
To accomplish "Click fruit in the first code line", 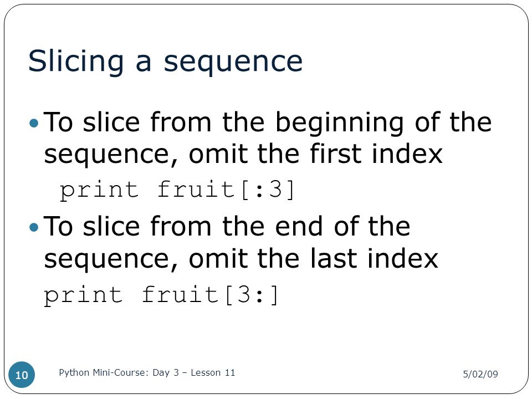I will coord(196,190).
